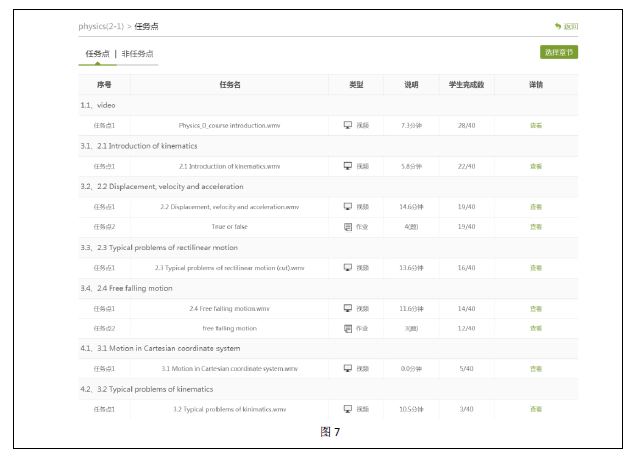Click video icon for 2.1 Introduction of kinematics.wmv
The width and height of the screenshot is (634, 461).
tap(348, 166)
